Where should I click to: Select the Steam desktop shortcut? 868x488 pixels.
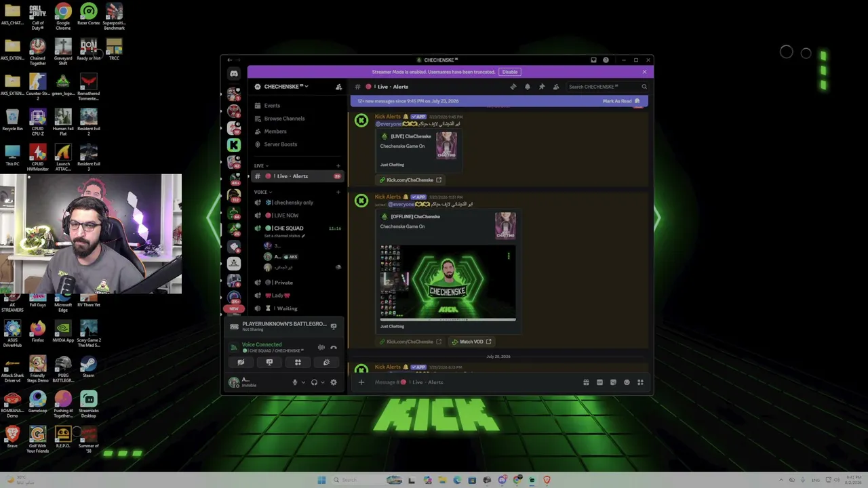(x=88, y=366)
